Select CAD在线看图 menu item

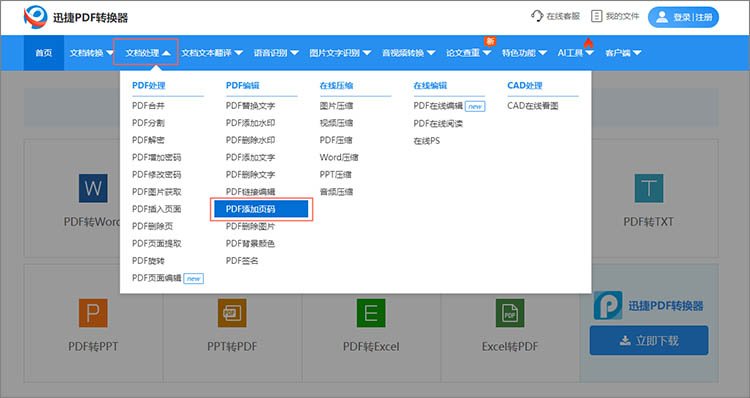click(532, 106)
